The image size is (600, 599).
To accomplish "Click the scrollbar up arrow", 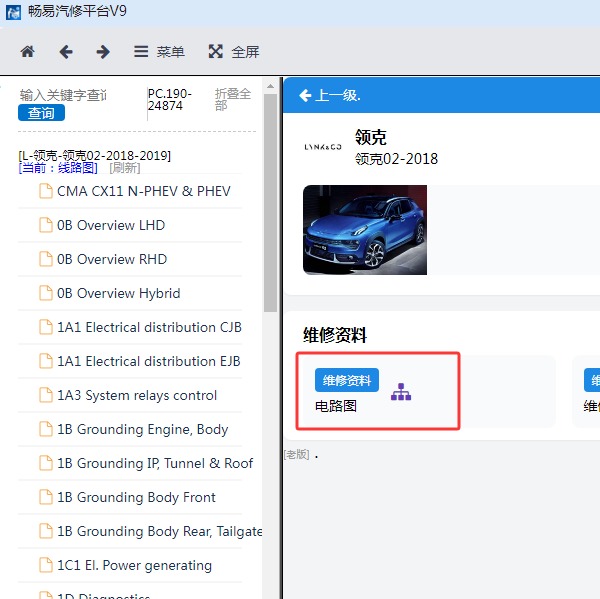I will 270,86.
